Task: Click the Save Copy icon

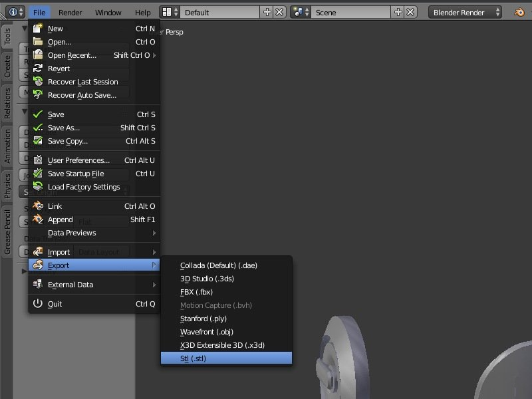Action: [x=38, y=141]
